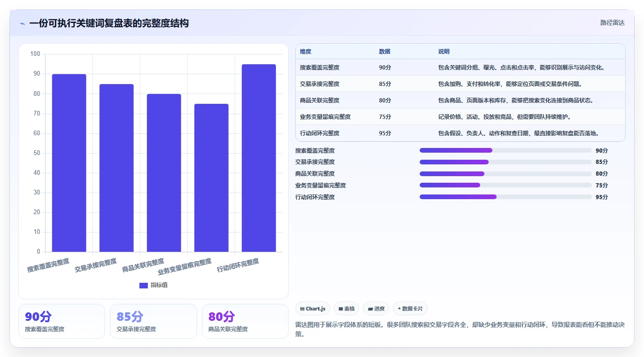This screenshot has width=644, height=357.
Task: Click the 搜索覆盖完整度 progress bar showing 90分
Action: (x=506, y=150)
